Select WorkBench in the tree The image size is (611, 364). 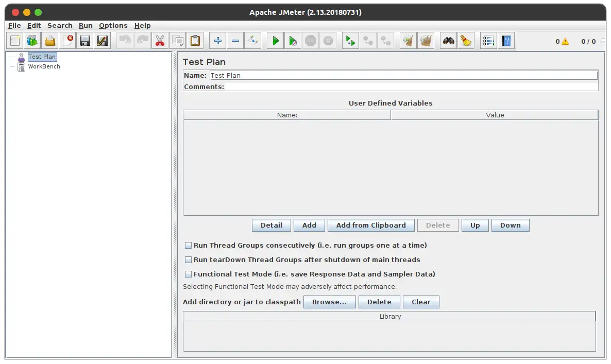tap(44, 66)
